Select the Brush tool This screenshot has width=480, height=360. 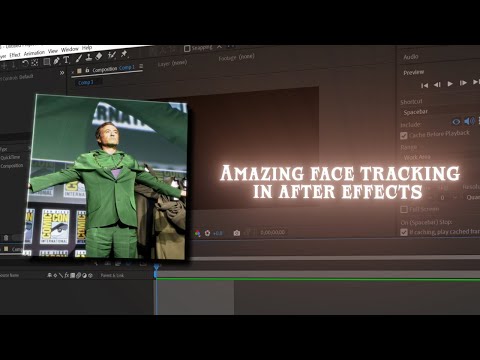[79, 59]
